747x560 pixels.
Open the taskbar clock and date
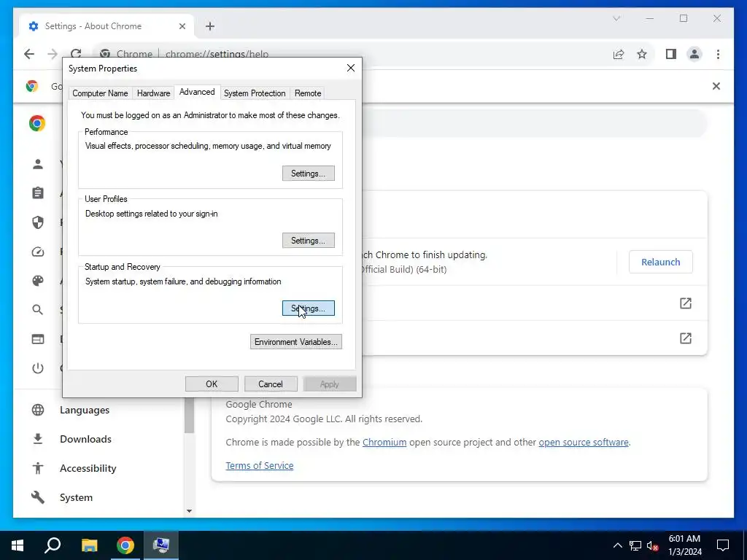[684, 545]
